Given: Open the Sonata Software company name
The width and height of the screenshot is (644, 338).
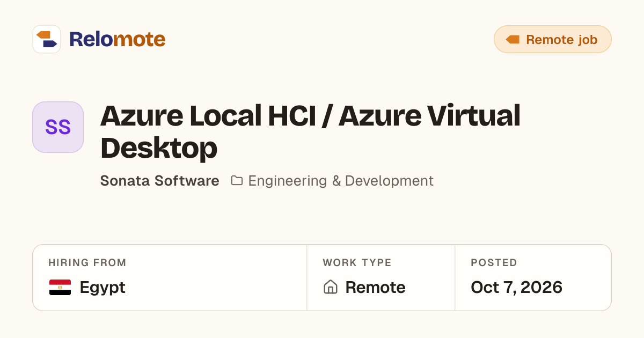Looking at the screenshot, I should click(160, 181).
